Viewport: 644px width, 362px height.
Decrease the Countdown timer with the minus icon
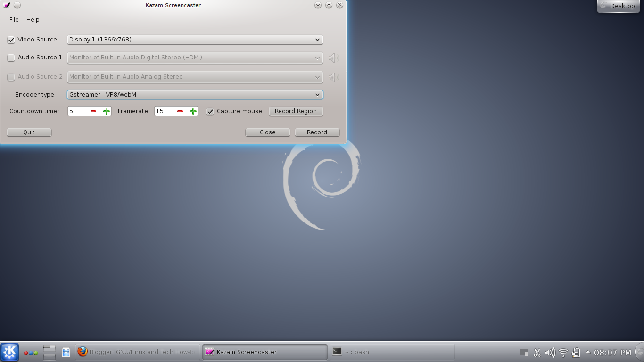[93, 111]
